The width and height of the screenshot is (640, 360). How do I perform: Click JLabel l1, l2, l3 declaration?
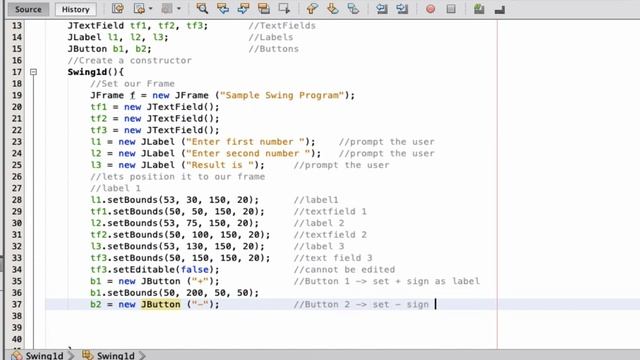[118, 37]
